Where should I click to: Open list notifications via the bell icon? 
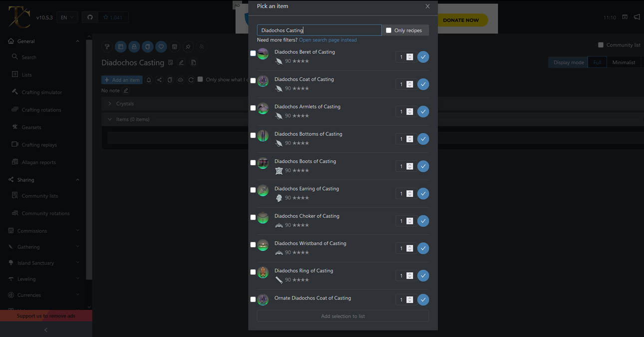pos(149,80)
